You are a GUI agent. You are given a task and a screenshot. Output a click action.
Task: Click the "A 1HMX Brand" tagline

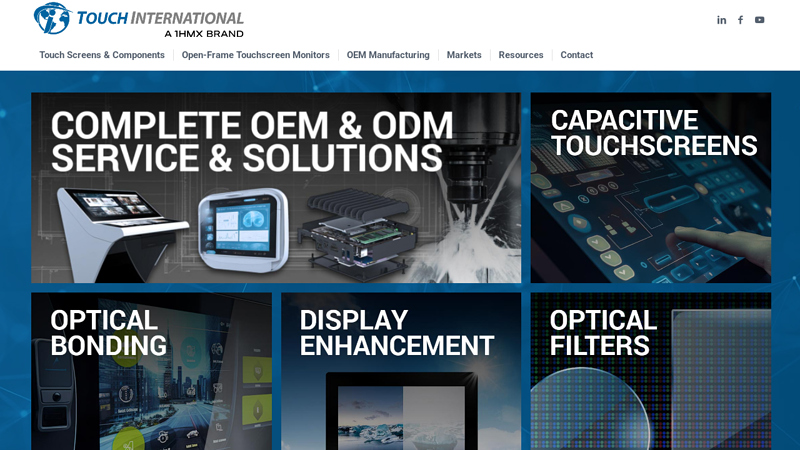pyautogui.click(x=203, y=33)
